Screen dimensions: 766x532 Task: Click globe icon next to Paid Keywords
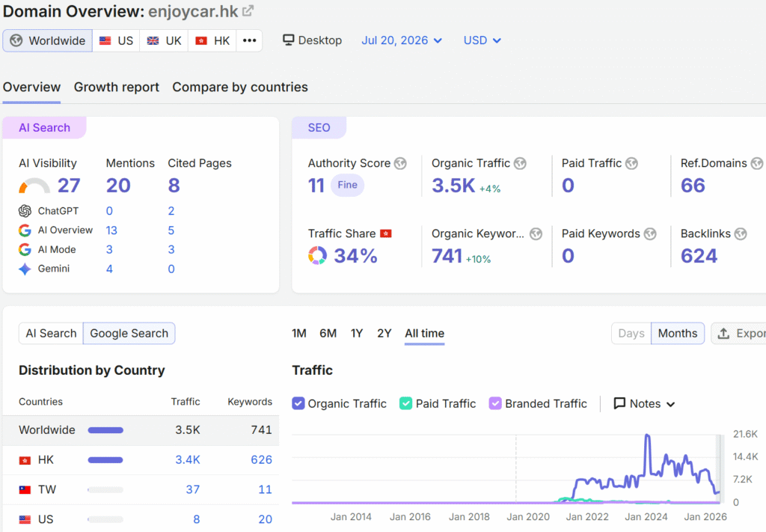point(650,234)
